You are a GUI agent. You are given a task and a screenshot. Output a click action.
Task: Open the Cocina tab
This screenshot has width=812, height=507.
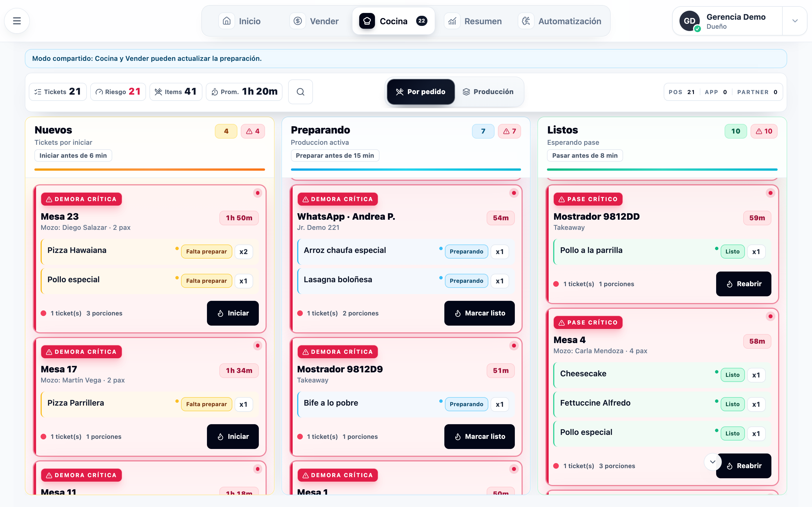[x=393, y=21]
